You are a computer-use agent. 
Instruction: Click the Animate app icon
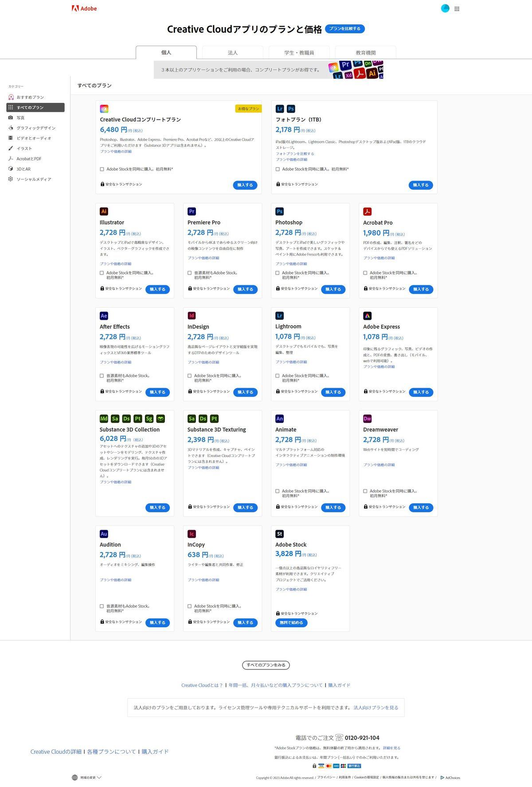(x=279, y=419)
